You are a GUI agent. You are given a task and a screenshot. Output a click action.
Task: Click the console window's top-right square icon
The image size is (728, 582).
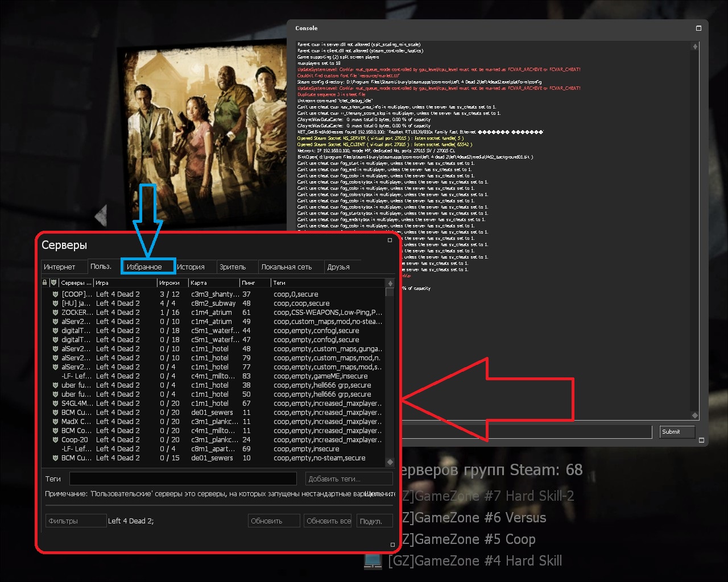point(698,28)
